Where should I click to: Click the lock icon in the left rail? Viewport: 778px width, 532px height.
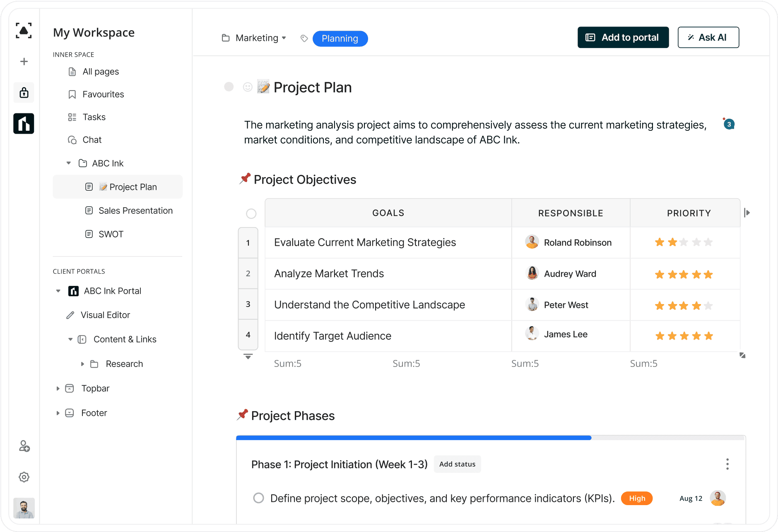(x=24, y=92)
